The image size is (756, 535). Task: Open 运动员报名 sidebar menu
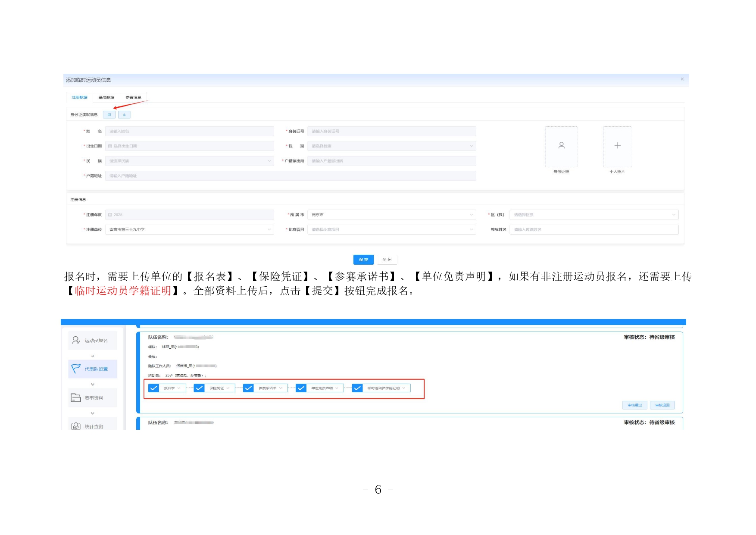pos(93,340)
